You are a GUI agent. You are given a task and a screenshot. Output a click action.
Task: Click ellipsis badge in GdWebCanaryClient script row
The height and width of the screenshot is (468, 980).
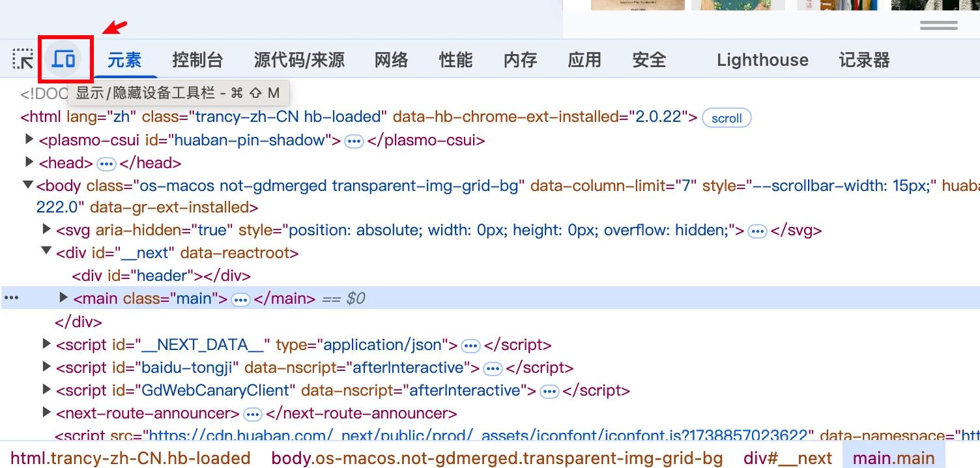tap(550, 392)
